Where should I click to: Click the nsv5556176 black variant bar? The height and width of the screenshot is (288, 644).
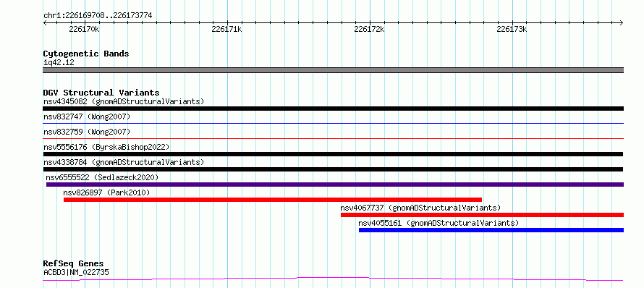pyautogui.click(x=333, y=154)
